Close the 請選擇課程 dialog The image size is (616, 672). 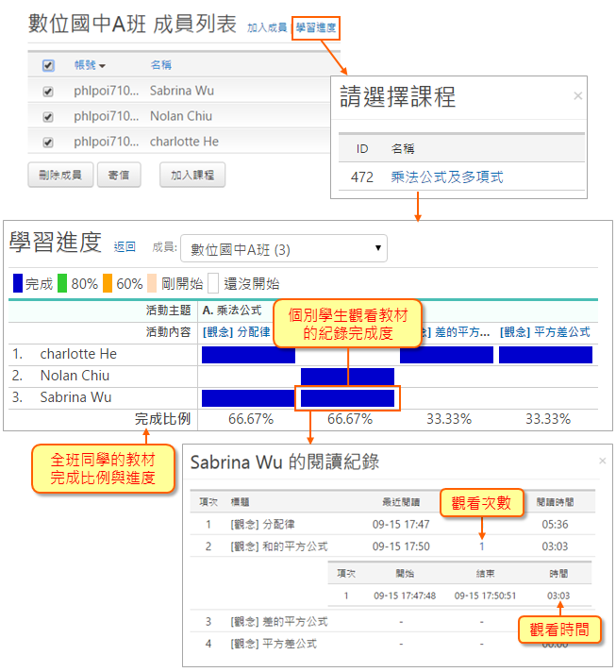click(577, 95)
